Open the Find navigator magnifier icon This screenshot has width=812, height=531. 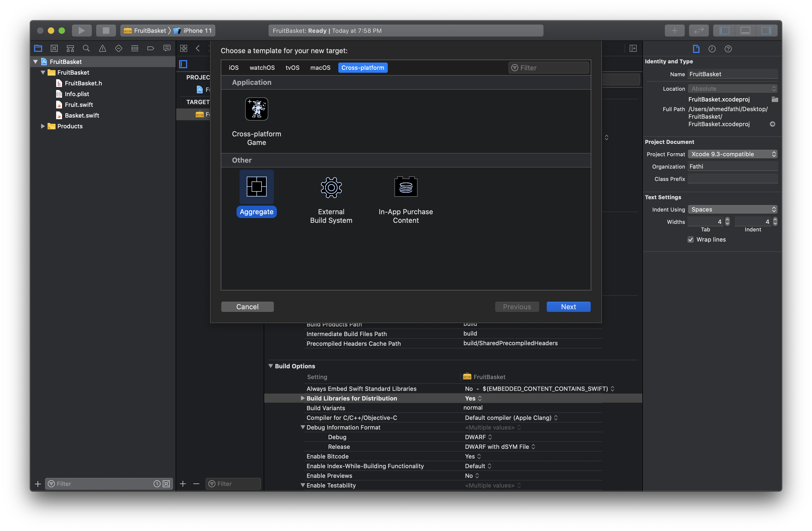pos(86,48)
